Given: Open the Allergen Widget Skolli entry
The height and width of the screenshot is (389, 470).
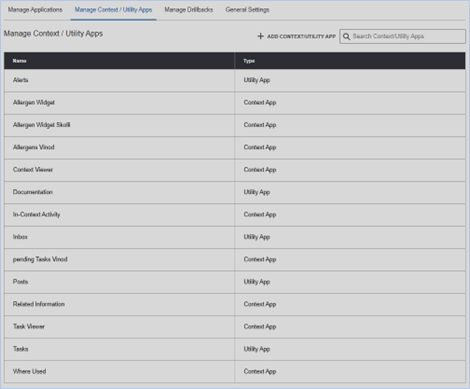Looking at the screenshot, I should click(42, 125).
